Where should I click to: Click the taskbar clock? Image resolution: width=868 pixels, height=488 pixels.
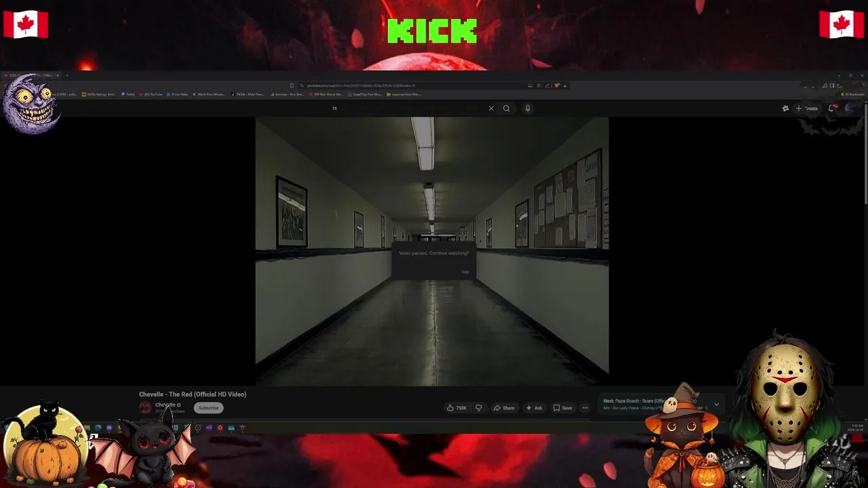857,427
